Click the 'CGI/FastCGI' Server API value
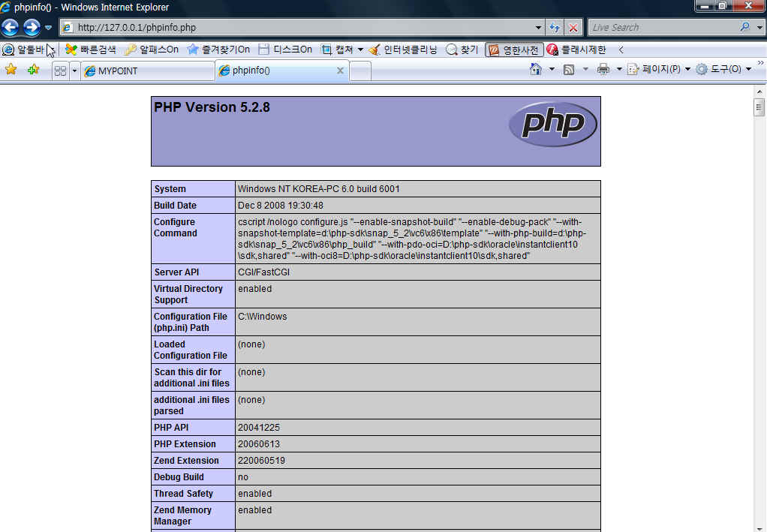 263,272
